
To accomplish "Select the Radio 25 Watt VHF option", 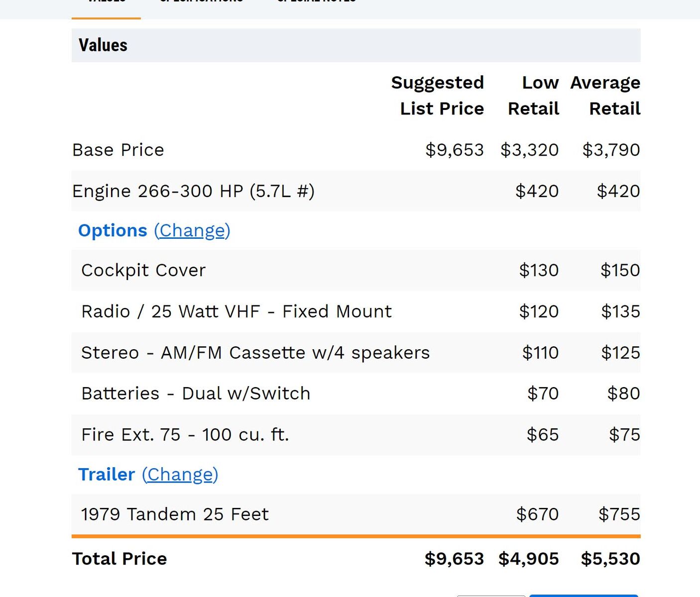I will [x=236, y=311].
